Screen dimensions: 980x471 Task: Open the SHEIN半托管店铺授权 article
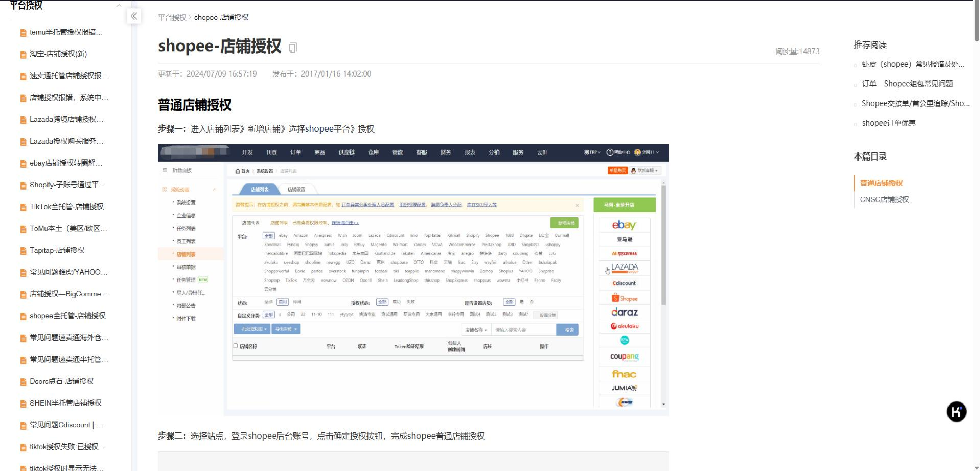65,403
